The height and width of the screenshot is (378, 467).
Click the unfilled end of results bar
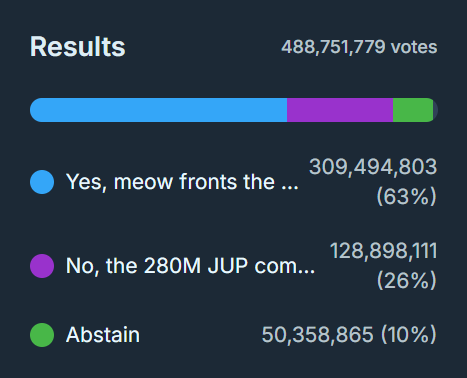(436, 110)
